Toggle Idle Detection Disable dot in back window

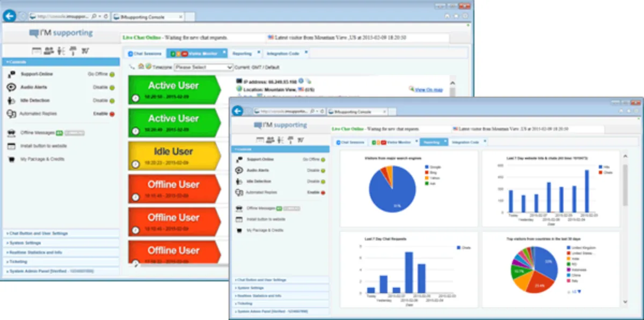112,100
